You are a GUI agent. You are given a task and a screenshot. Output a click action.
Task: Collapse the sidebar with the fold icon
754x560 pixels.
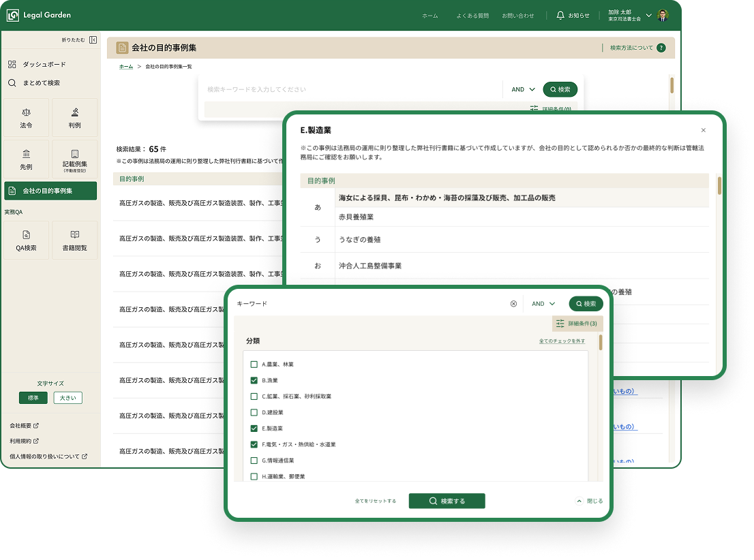(93, 40)
